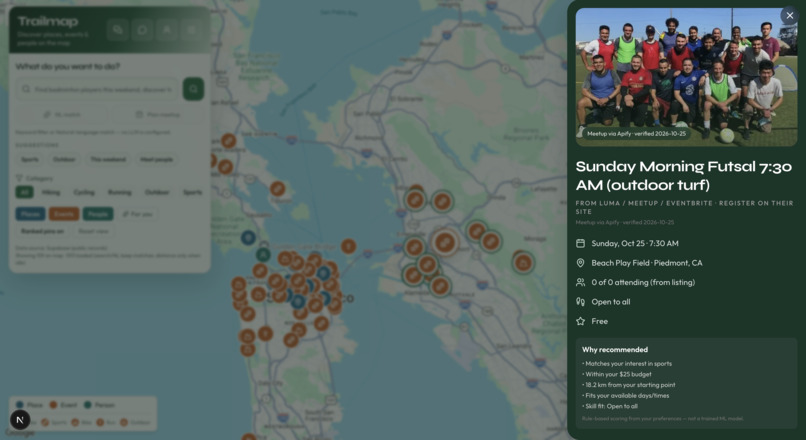Open the Sunday Morning Futsal group photo
The image size is (806, 440).
point(686,77)
